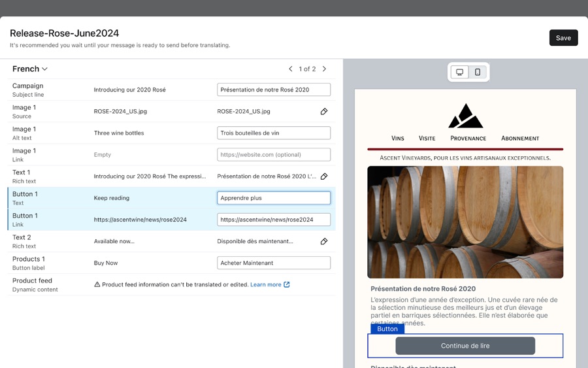Open the Learn more link
The width and height of the screenshot is (588, 368).
265,285
